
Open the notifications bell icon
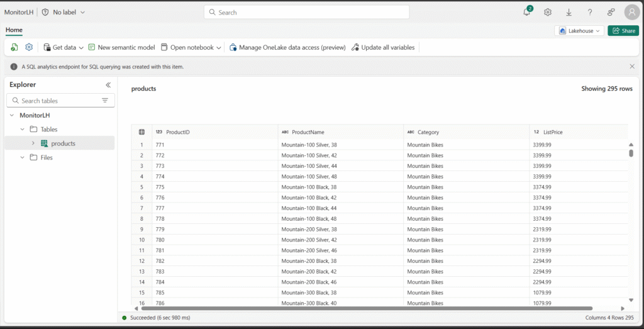[527, 12]
